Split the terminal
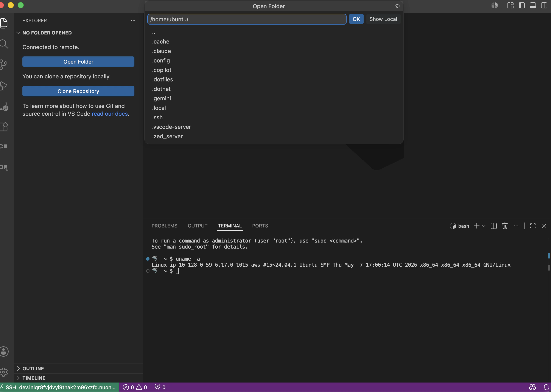The width and height of the screenshot is (551, 392). click(493, 226)
